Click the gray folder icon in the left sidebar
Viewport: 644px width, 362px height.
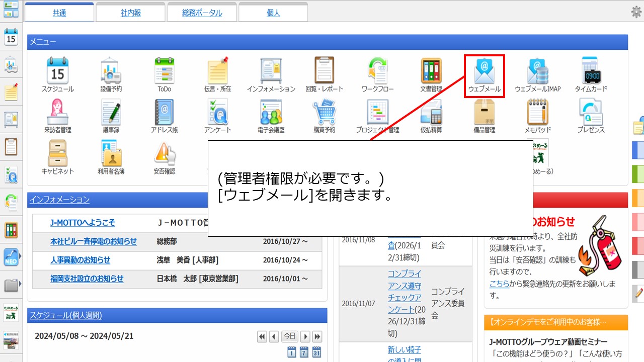[11, 285]
